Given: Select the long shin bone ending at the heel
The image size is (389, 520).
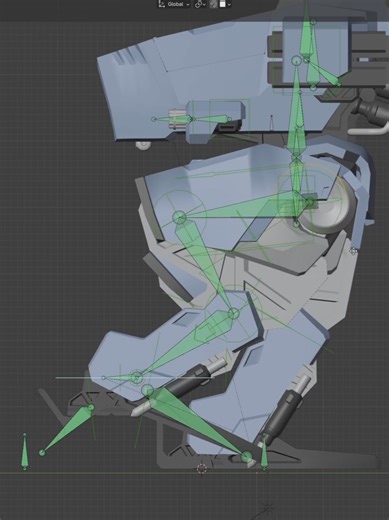Looking at the screenshot, I should (x=197, y=424).
